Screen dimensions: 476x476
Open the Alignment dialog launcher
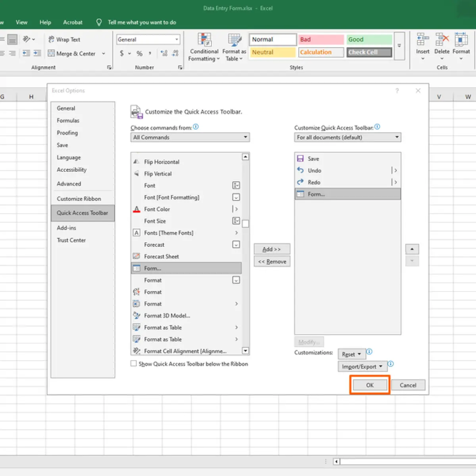tap(109, 68)
